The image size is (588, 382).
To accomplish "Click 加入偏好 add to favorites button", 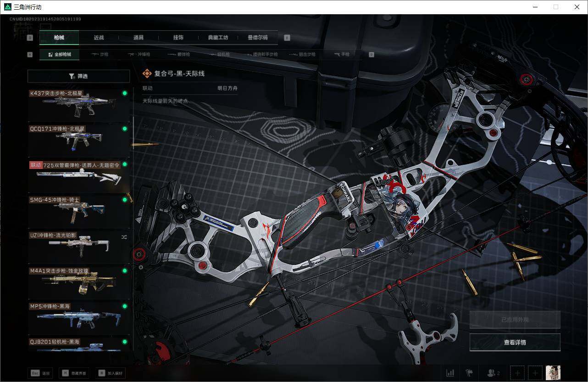I will tap(110, 373).
